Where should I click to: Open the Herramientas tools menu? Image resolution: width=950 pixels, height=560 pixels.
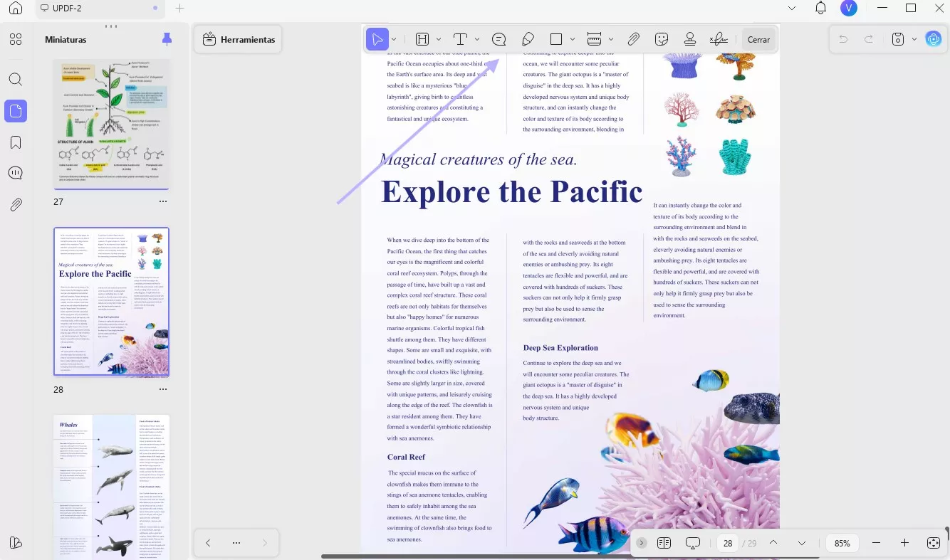pyautogui.click(x=239, y=39)
